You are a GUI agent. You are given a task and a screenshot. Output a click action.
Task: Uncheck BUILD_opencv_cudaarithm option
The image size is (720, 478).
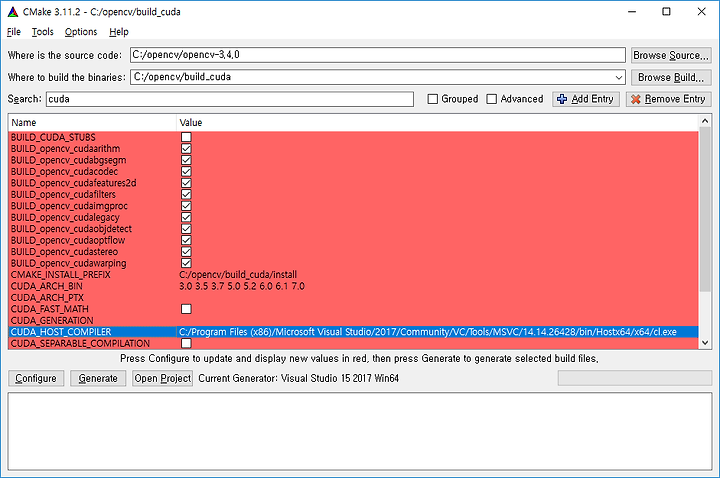tap(186, 149)
